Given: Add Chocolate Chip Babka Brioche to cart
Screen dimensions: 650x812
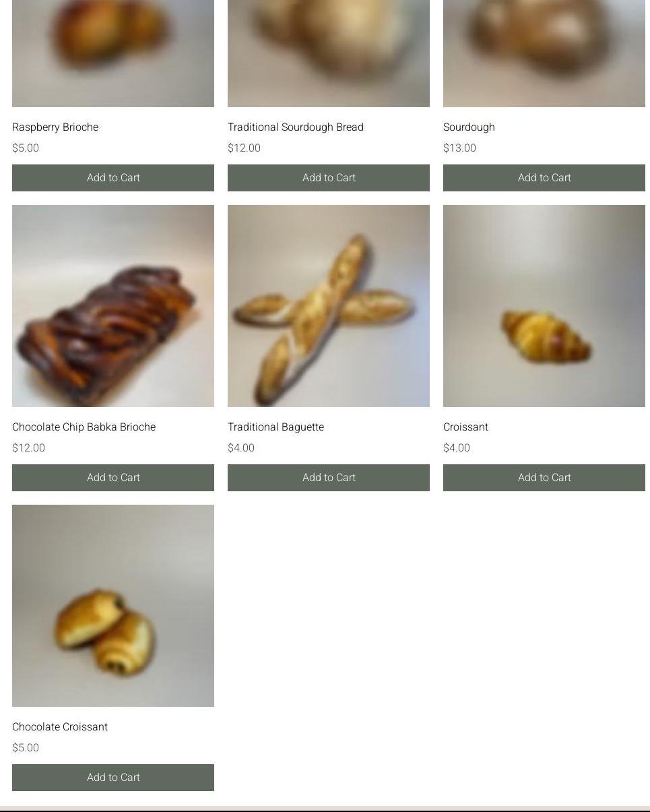Looking at the screenshot, I should [113, 478].
